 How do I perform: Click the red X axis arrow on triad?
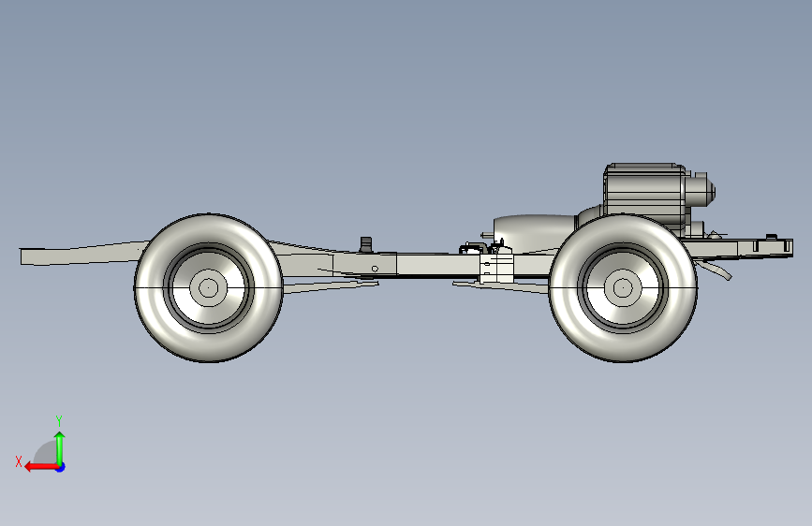click(x=41, y=467)
